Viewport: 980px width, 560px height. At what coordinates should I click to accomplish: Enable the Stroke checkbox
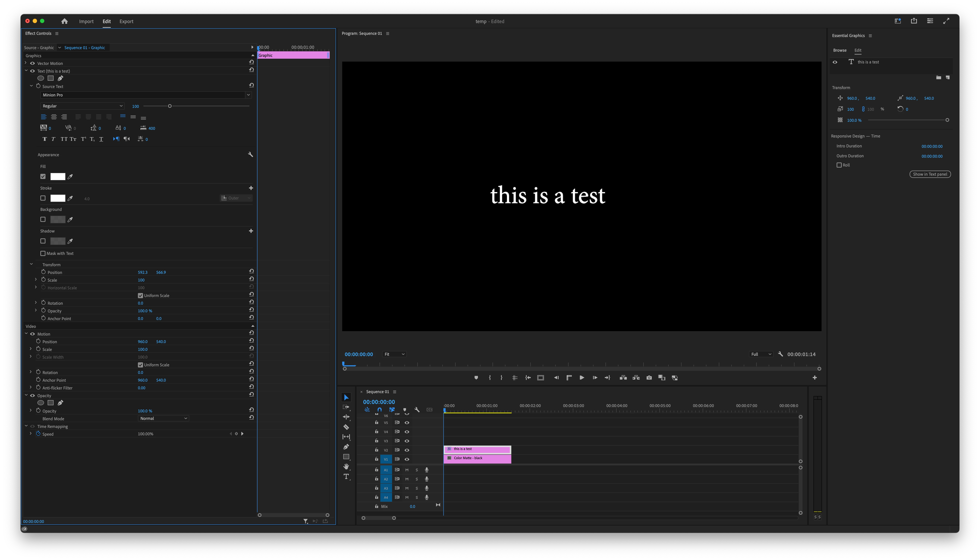point(43,198)
